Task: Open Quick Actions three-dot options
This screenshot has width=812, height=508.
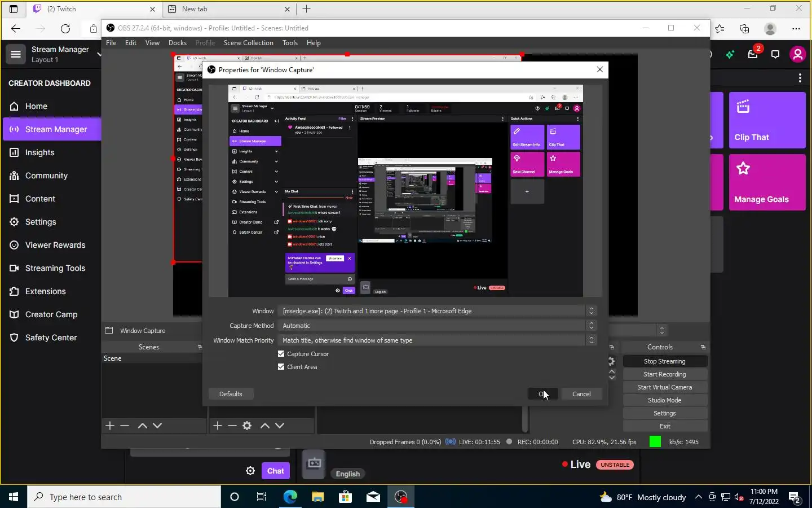Action: tap(800, 78)
